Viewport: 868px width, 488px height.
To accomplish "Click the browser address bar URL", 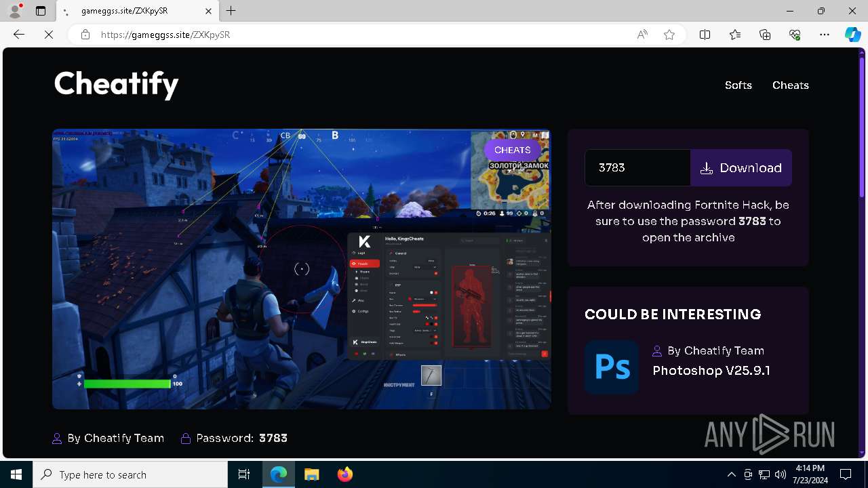I will [165, 35].
